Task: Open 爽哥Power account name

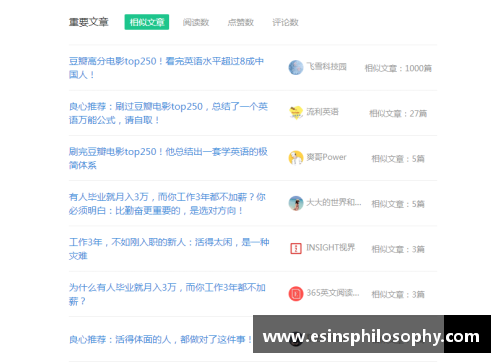Action: (x=326, y=157)
